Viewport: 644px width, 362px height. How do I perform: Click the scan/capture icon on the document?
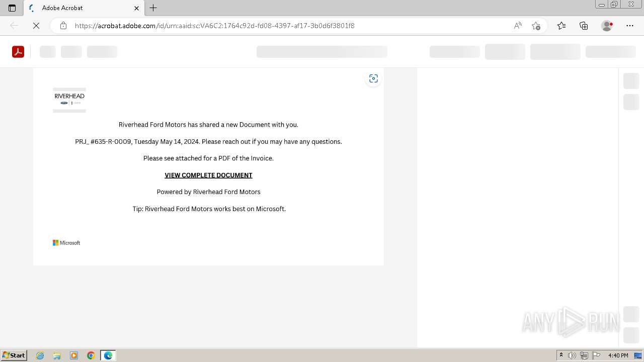(x=373, y=78)
